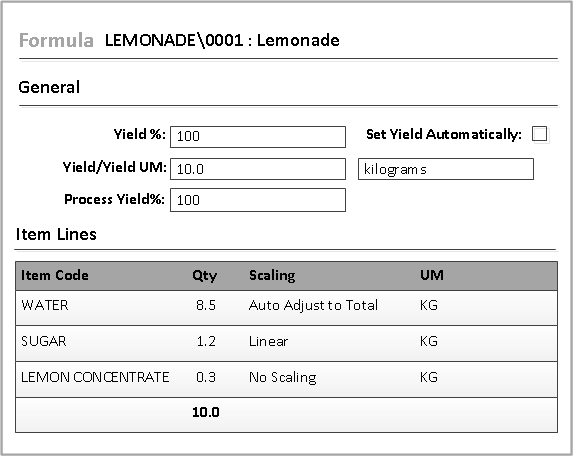Image resolution: width=573 pixels, height=456 pixels.
Task: Click the LEMON CONCENTRATE 0.3 quantity cell
Action: pos(206,377)
